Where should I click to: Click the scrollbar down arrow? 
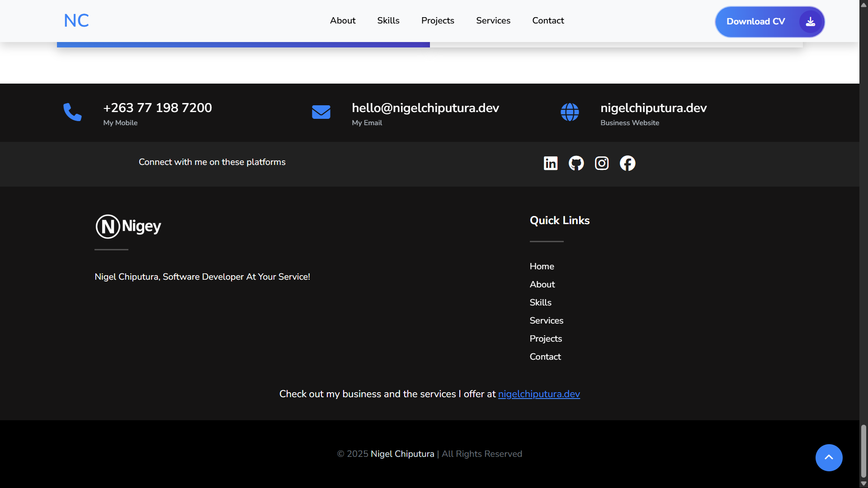[863, 483]
